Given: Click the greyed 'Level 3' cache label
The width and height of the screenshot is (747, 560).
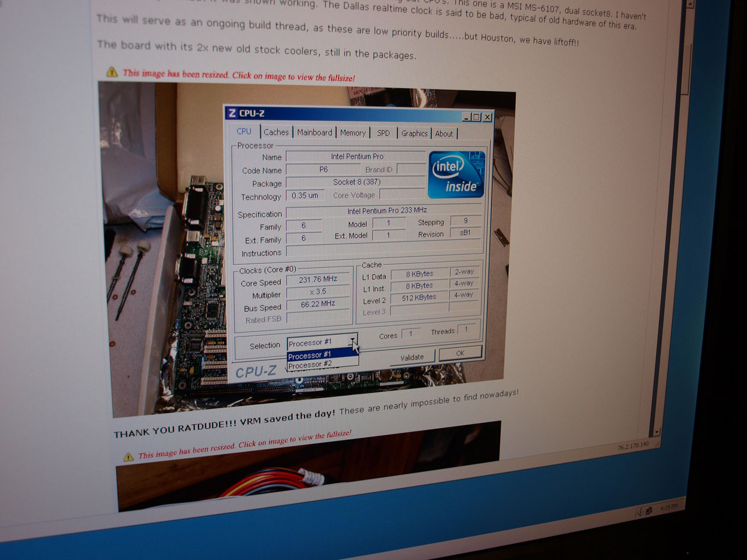Looking at the screenshot, I should coord(374,312).
